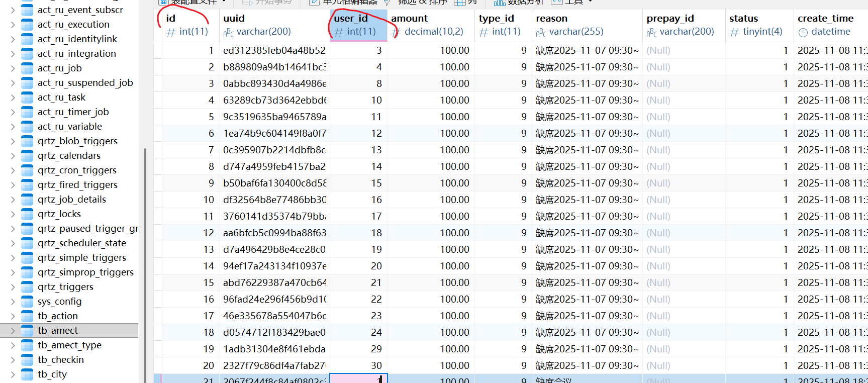Click the tb_amect table icon
This screenshot has width=868, height=383.
[x=28, y=331]
